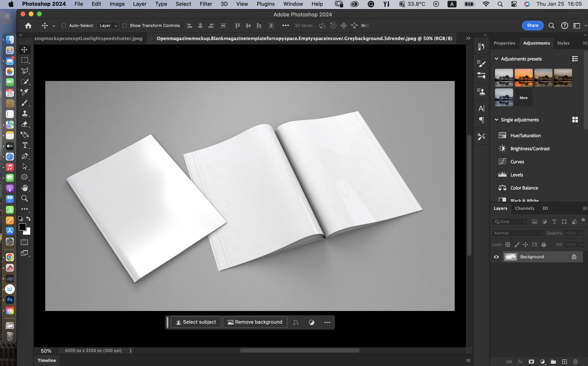The image size is (588, 366).
Task: Enable Show Transform Controls checkbox
Action: coord(124,25)
